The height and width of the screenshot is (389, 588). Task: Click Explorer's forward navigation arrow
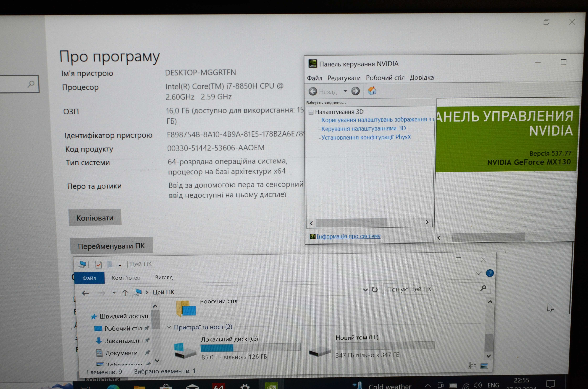[102, 293]
